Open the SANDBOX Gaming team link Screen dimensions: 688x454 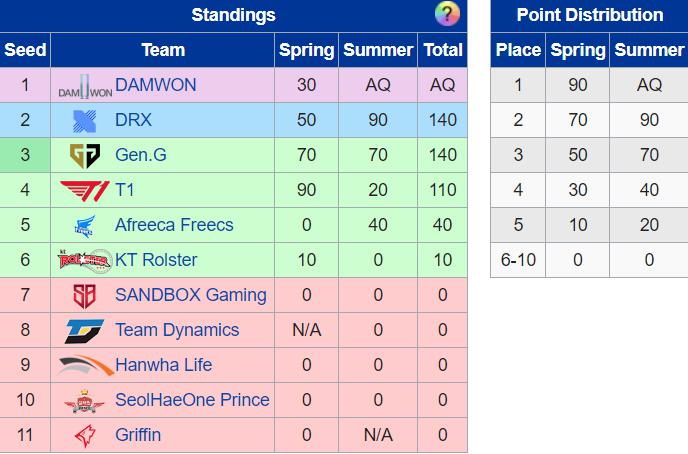190,295
